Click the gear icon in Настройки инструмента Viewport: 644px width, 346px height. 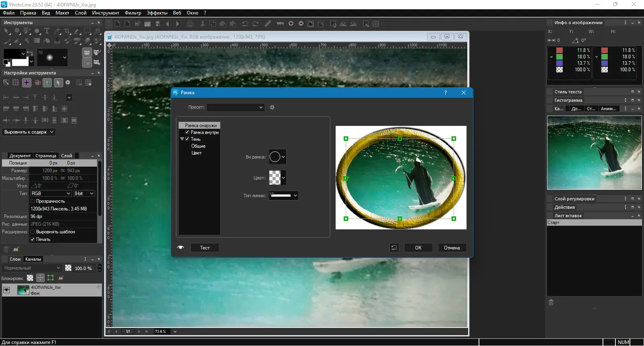pos(68,82)
